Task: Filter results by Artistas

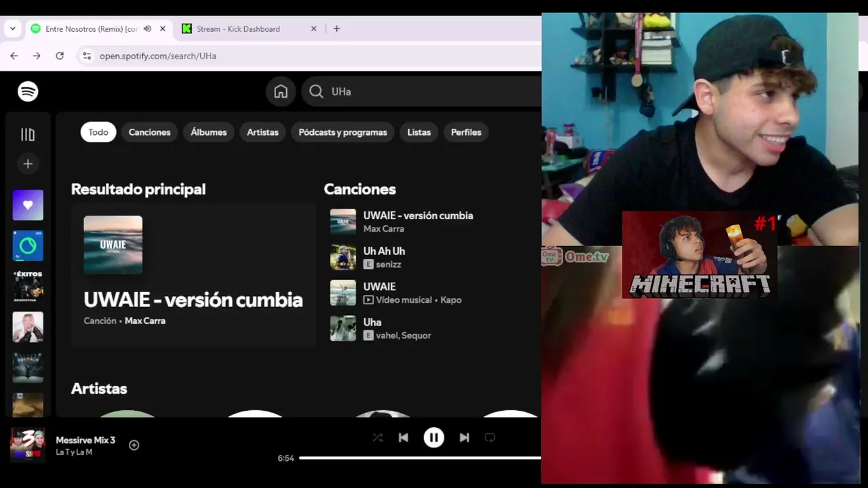Action: pyautogui.click(x=262, y=132)
